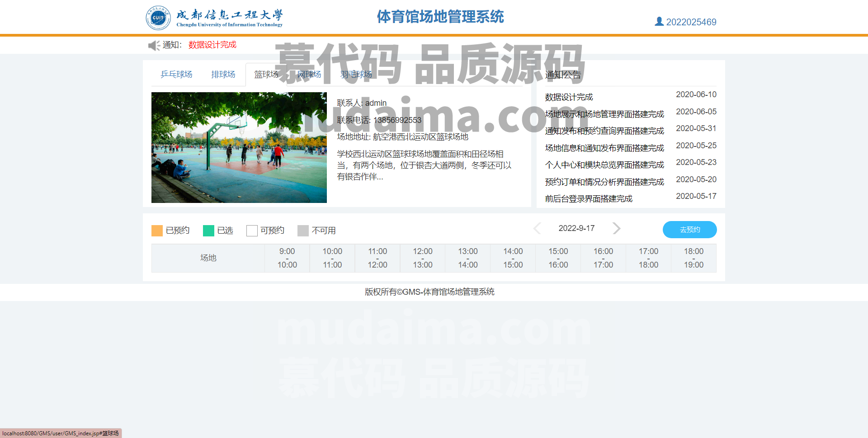Open announcement 数据设计完成 dated 2020-06-10
Screen dimensions: 868x438
pyautogui.click(x=569, y=97)
